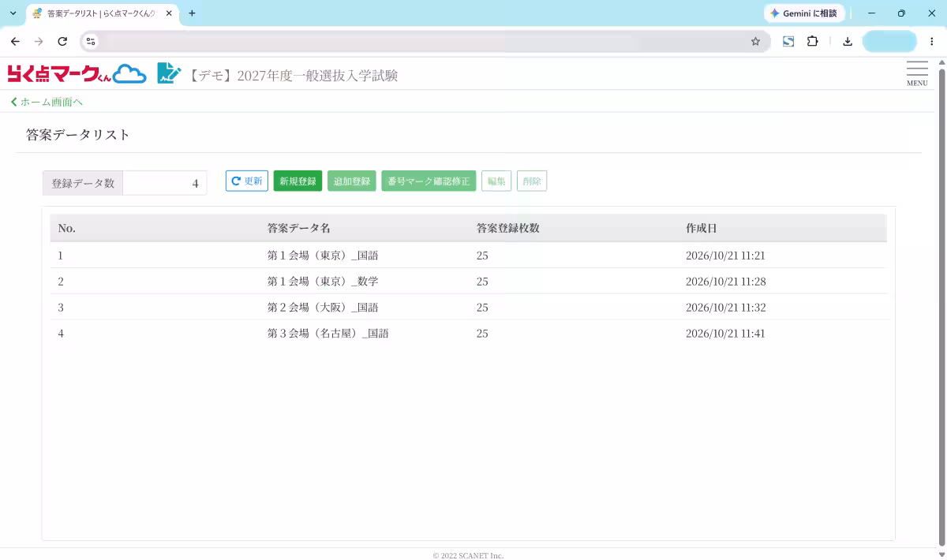947x560 pixels.
Task: Click date 2026/10/21 11:28
Action: 726,282
